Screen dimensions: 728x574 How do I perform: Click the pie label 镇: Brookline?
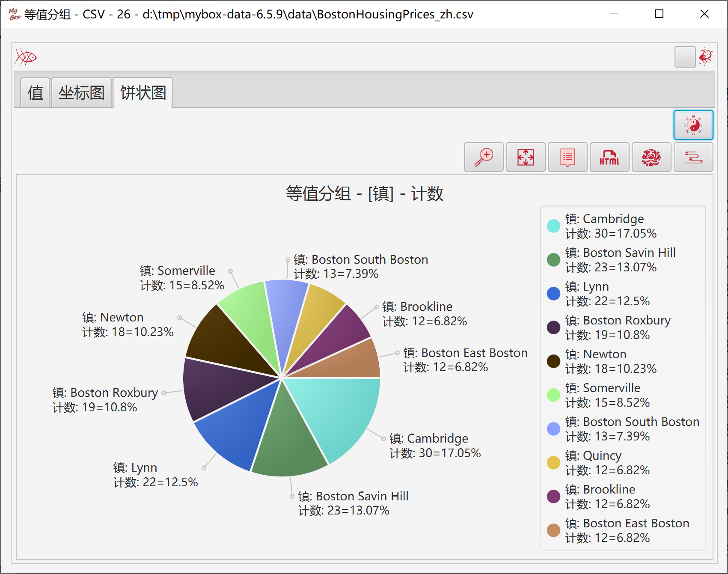417,306
